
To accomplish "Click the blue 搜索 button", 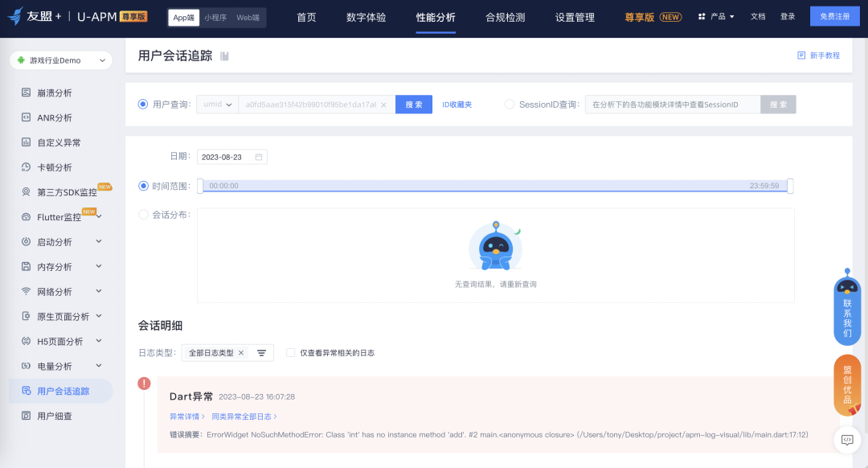I will pos(413,104).
